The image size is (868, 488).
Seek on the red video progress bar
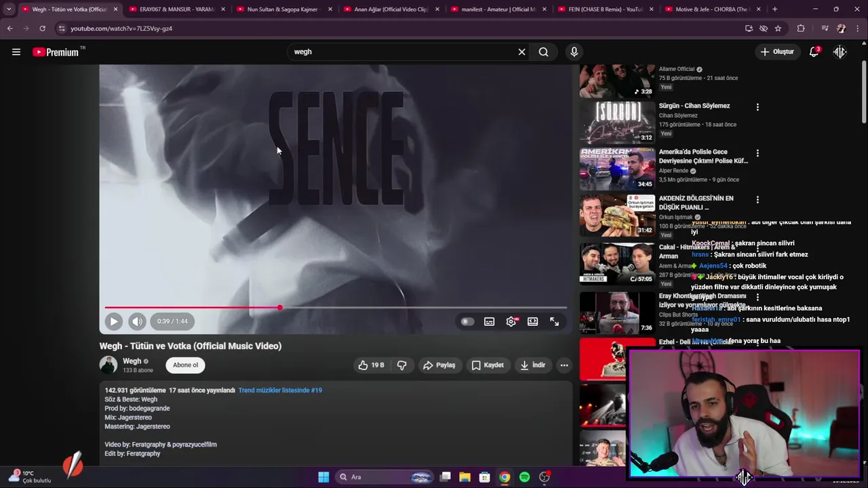(x=336, y=308)
